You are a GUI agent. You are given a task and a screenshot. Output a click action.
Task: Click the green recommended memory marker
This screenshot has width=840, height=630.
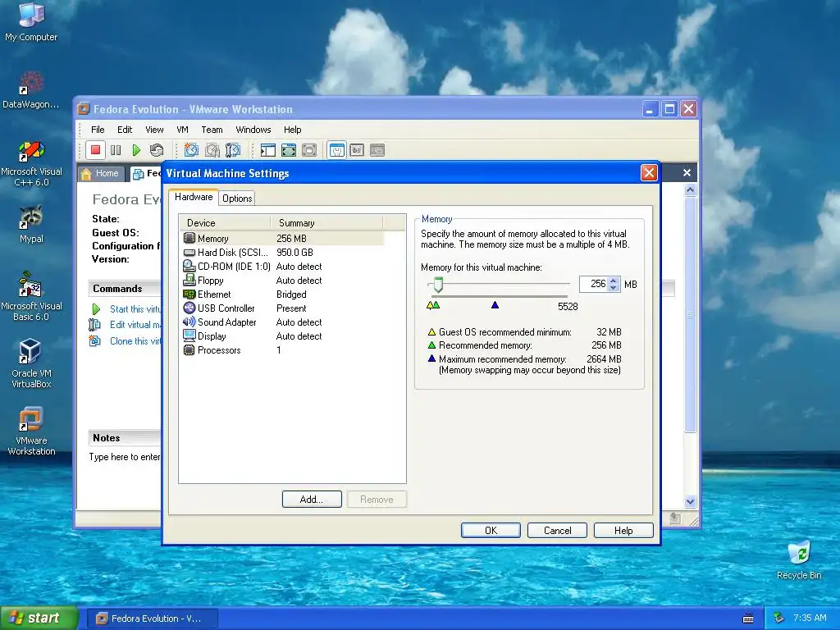(436, 305)
